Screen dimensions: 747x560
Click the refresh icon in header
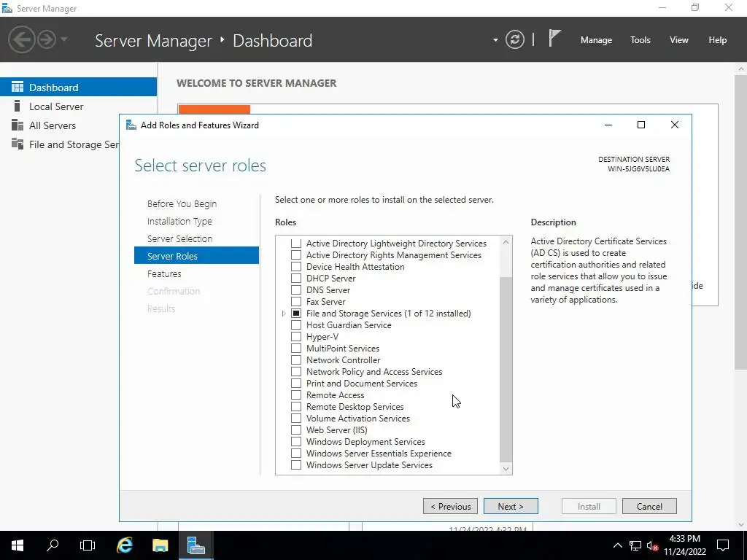(x=514, y=39)
